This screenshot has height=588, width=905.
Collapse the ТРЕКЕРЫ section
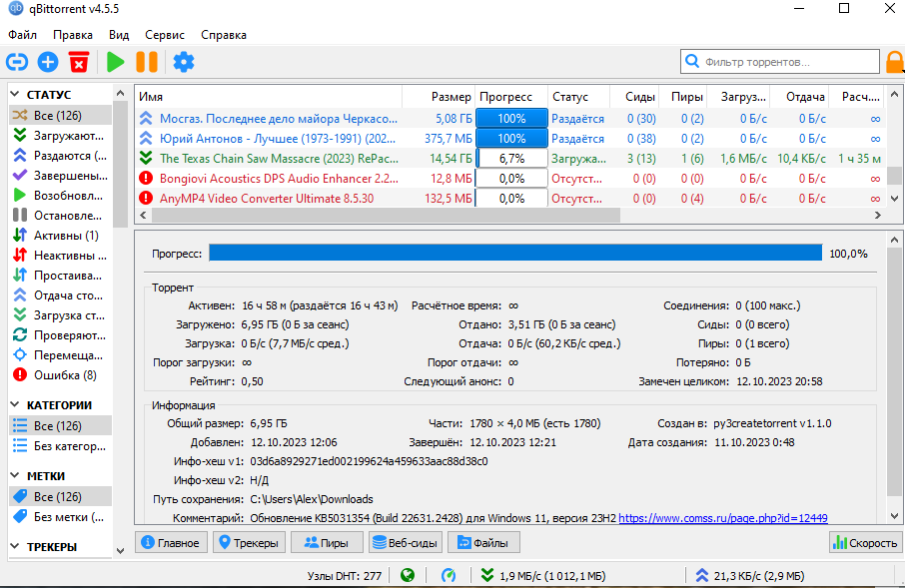15,546
